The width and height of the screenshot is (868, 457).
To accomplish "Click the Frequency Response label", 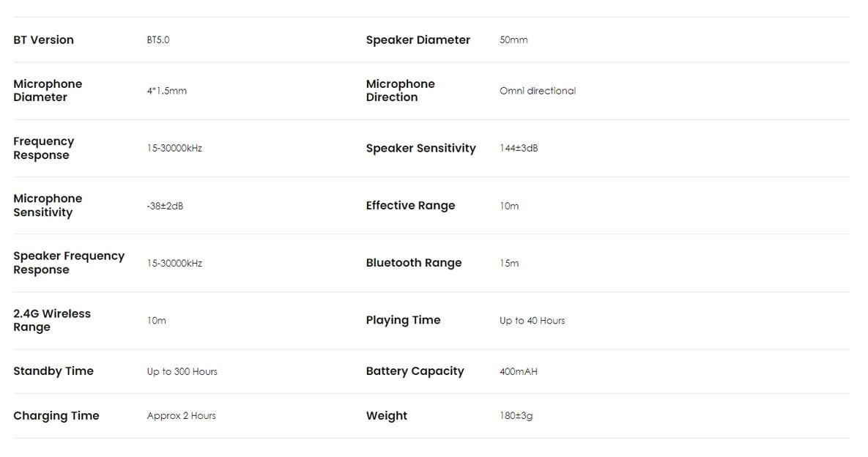I will tap(44, 148).
